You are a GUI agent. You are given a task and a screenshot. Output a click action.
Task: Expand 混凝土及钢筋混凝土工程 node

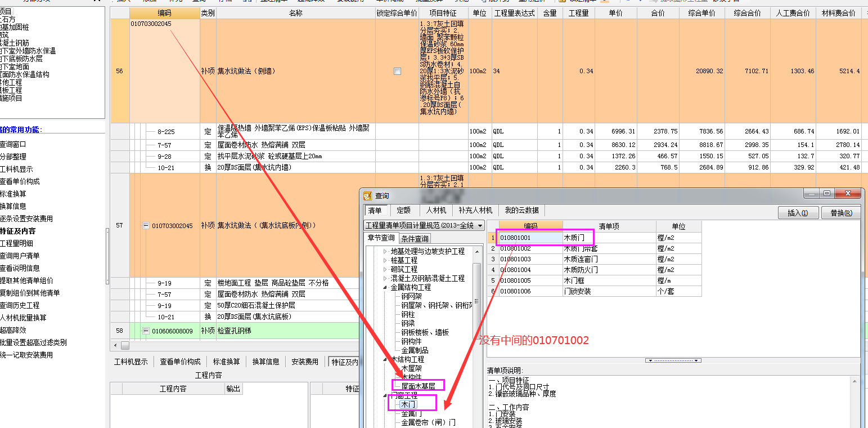click(385, 278)
